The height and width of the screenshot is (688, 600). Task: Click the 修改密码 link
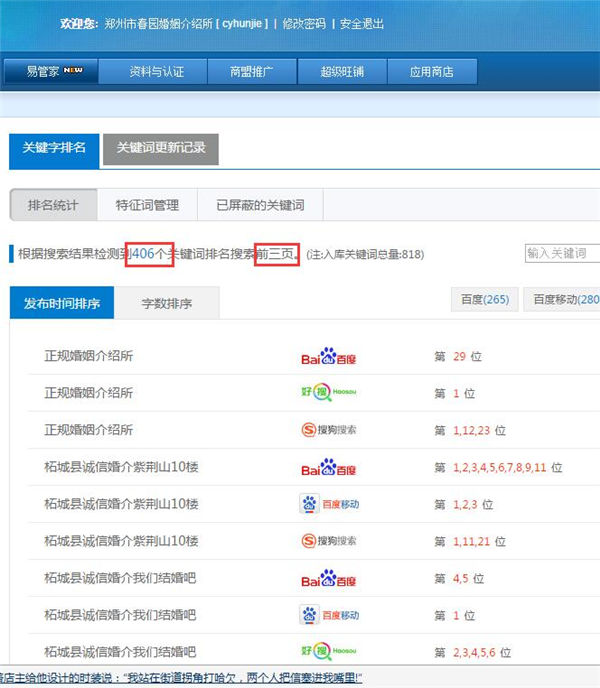[304, 23]
